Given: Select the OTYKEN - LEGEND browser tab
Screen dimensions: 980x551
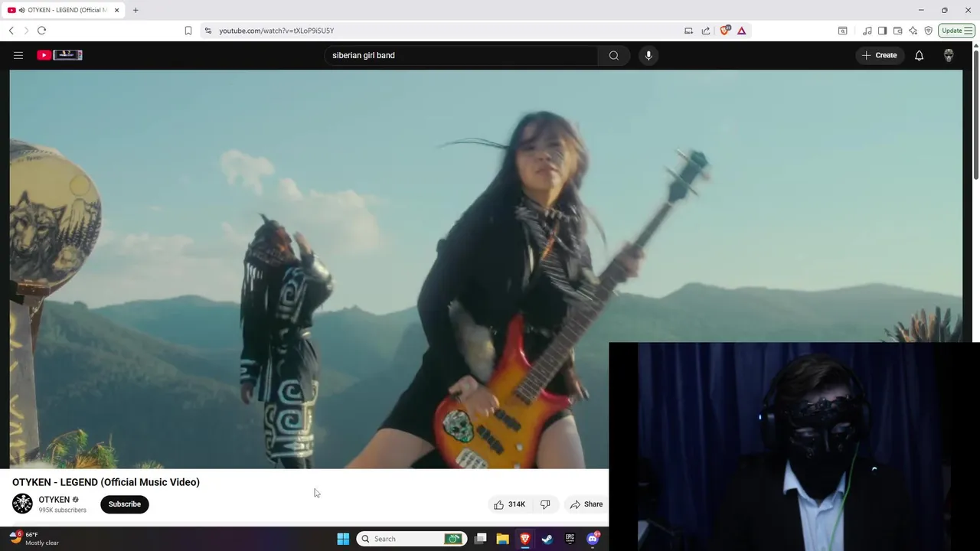Looking at the screenshot, I should 64,10.
